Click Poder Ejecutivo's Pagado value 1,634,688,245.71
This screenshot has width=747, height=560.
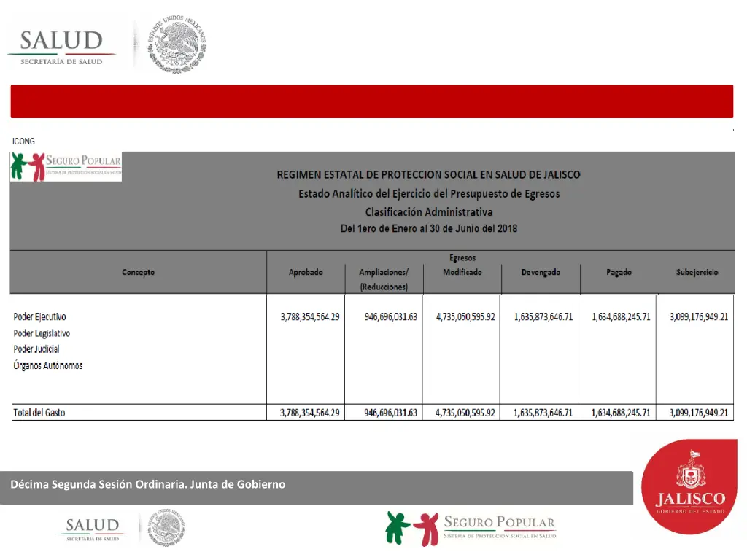click(621, 317)
